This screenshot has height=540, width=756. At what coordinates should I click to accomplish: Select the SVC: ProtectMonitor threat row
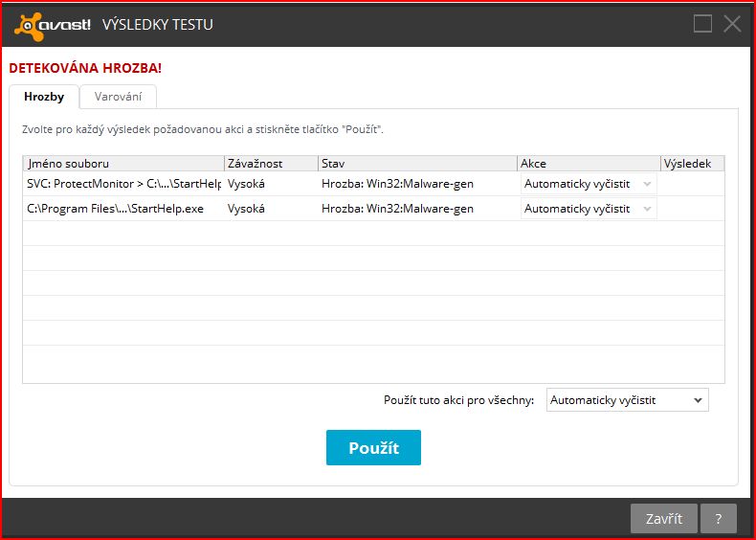tap(124, 184)
